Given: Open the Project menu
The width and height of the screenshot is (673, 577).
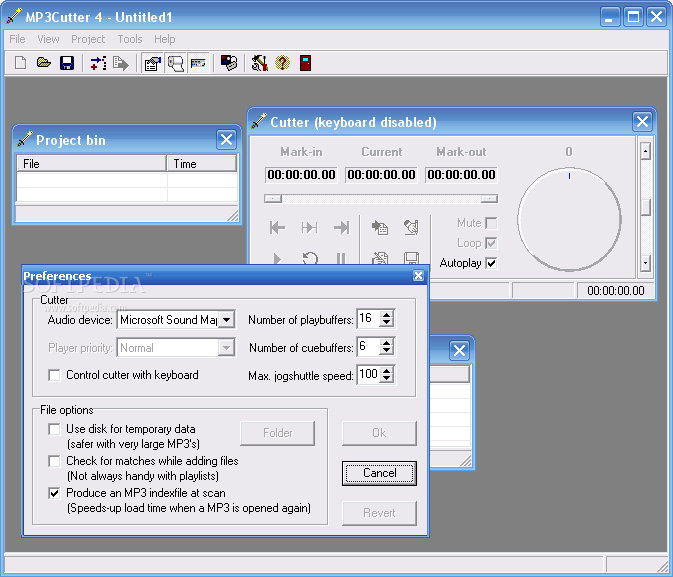Looking at the screenshot, I should [88, 39].
